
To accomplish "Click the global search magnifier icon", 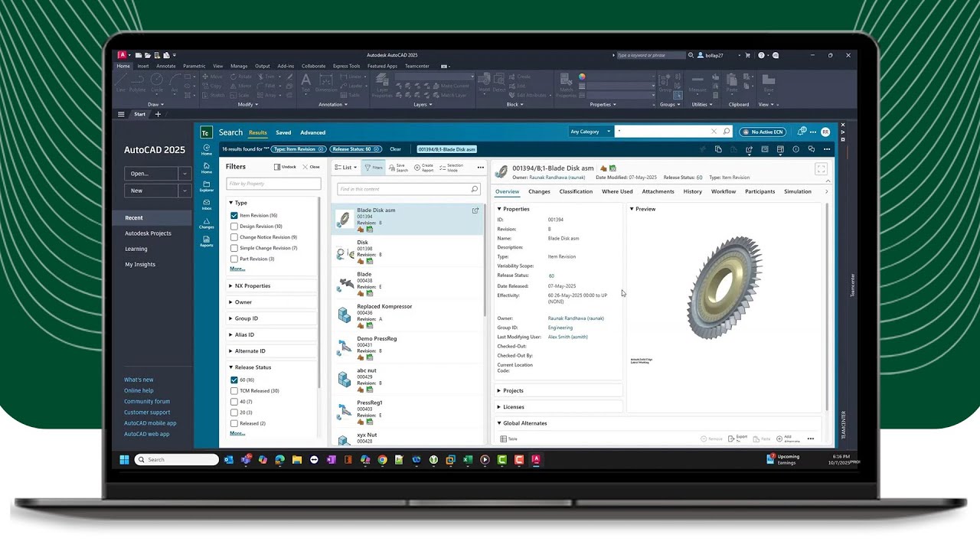I will coord(727,132).
